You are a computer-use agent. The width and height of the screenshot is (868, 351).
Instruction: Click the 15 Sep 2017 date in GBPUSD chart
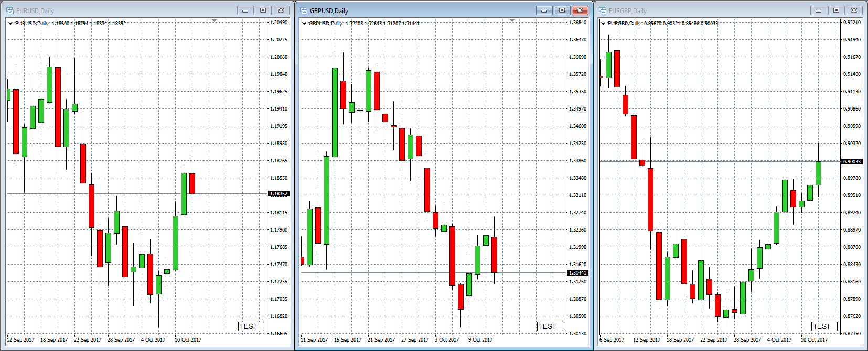[348, 340]
